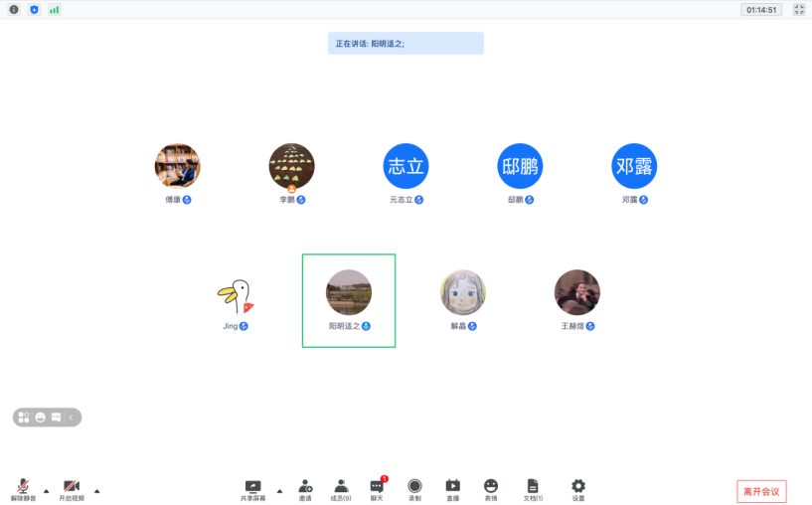Image resolution: width=812 pixels, height=505 pixels.
Task: Open the emoji reactions (表情) menu
Action: pyautogui.click(x=491, y=487)
